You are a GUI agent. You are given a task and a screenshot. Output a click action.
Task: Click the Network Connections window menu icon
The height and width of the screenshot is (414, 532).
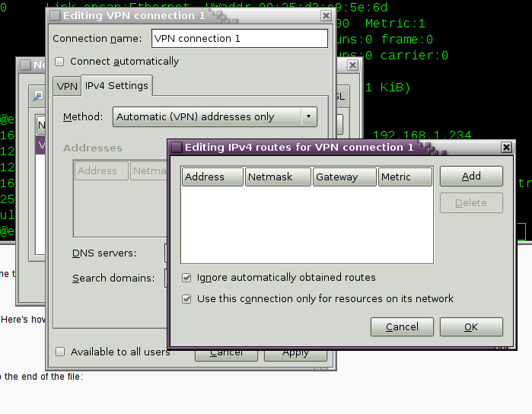click(x=25, y=65)
